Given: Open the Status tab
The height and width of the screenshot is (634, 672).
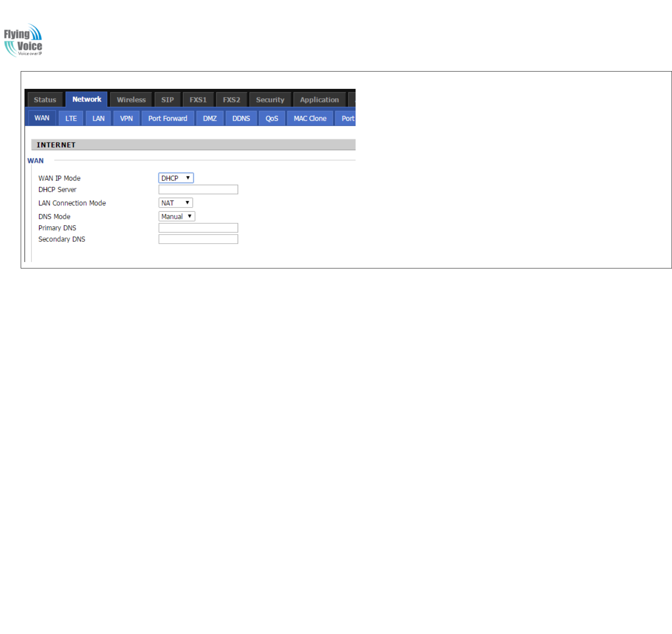Looking at the screenshot, I should pyautogui.click(x=45, y=100).
